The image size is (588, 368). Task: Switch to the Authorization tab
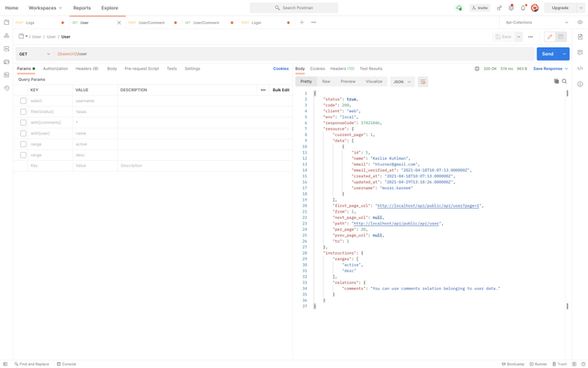(x=55, y=69)
